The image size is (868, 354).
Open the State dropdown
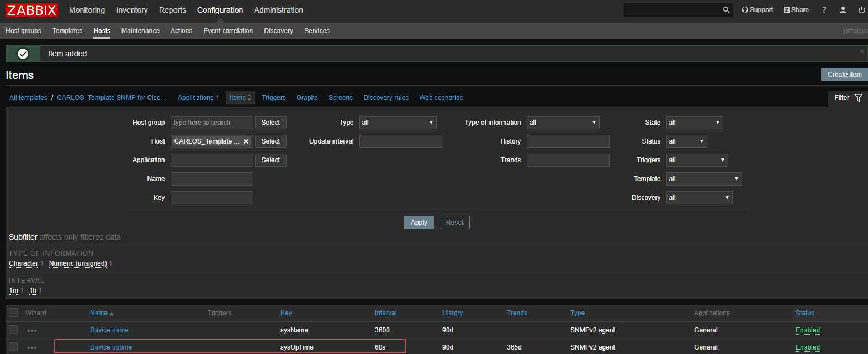(695, 123)
